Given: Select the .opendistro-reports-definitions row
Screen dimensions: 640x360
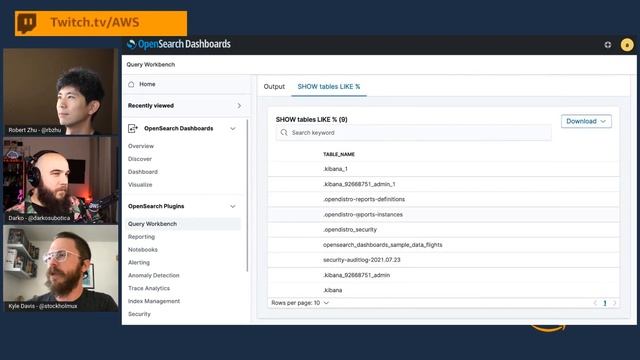Looking at the screenshot, I should tap(444, 199).
